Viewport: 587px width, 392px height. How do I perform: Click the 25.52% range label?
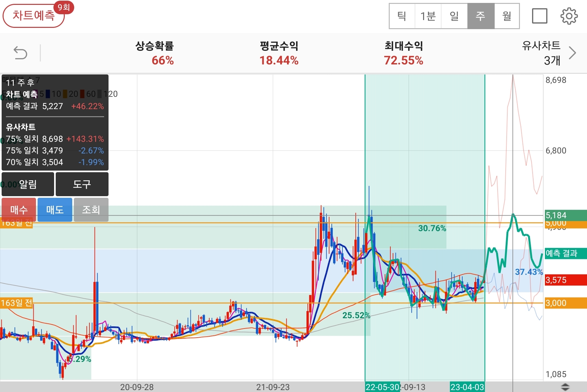(356, 315)
